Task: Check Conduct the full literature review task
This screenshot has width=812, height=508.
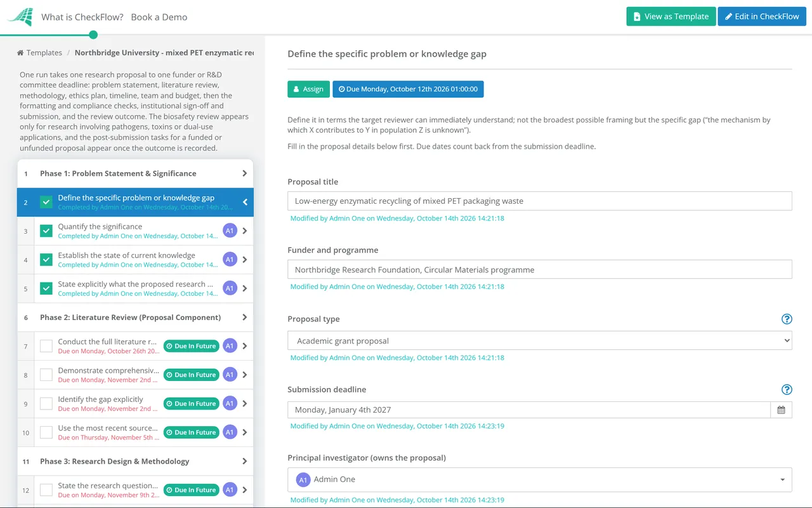Action: pyautogui.click(x=46, y=346)
